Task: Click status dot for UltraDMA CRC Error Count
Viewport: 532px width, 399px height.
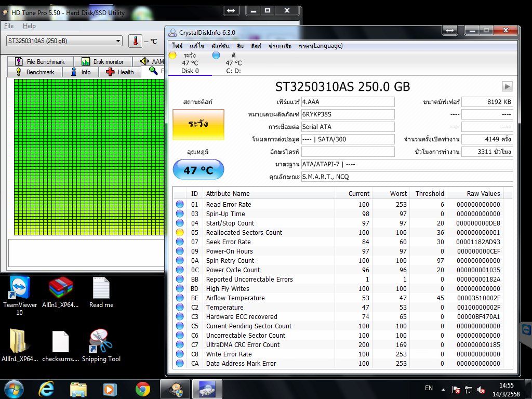Action: 180,344
